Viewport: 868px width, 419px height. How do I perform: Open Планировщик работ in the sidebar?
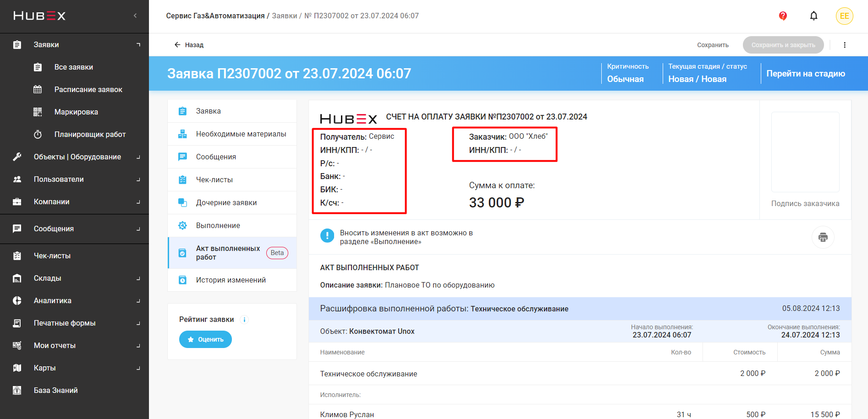click(x=90, y=135)
